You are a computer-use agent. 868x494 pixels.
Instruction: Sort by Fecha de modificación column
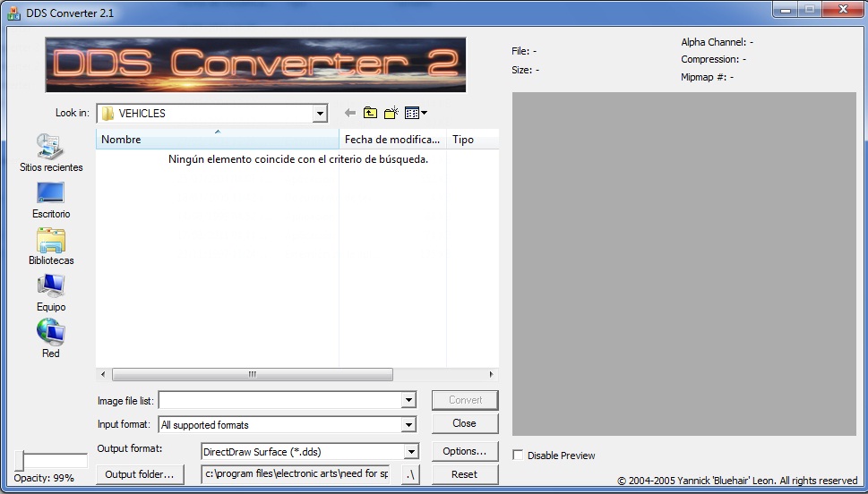tap(393, 139)
